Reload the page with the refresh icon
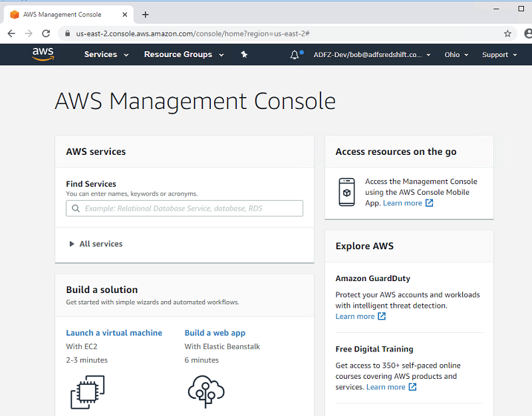The image size is (532, 416). point(46,34)
